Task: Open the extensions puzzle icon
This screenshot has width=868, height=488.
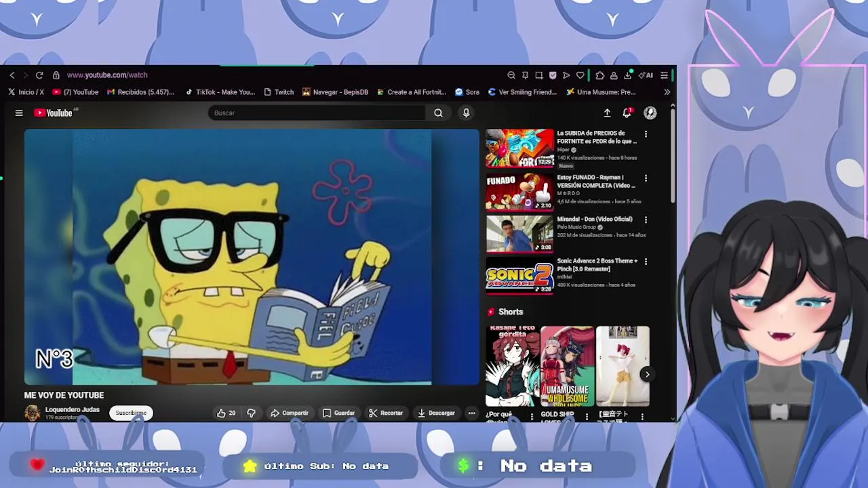Action: point(599,75)
